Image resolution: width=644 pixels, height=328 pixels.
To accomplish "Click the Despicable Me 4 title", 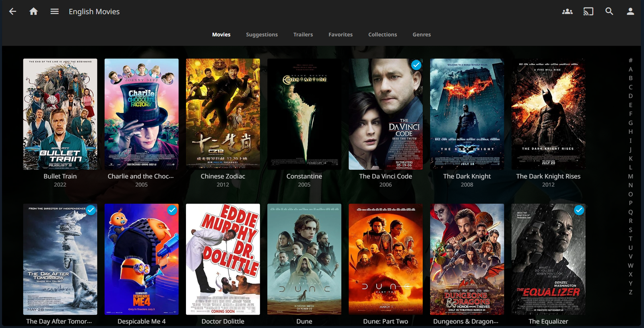I will point(142,321).
